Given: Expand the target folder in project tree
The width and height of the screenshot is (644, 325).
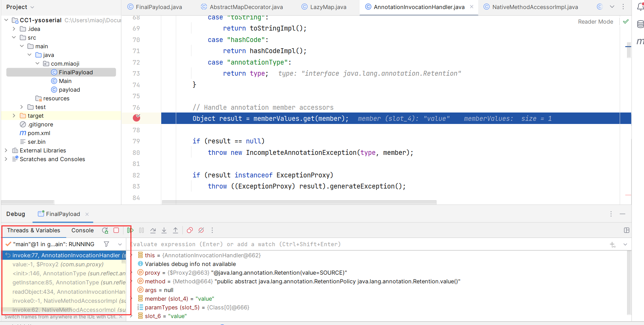Looking at the screenshot, I should click(x=14, y=116).
